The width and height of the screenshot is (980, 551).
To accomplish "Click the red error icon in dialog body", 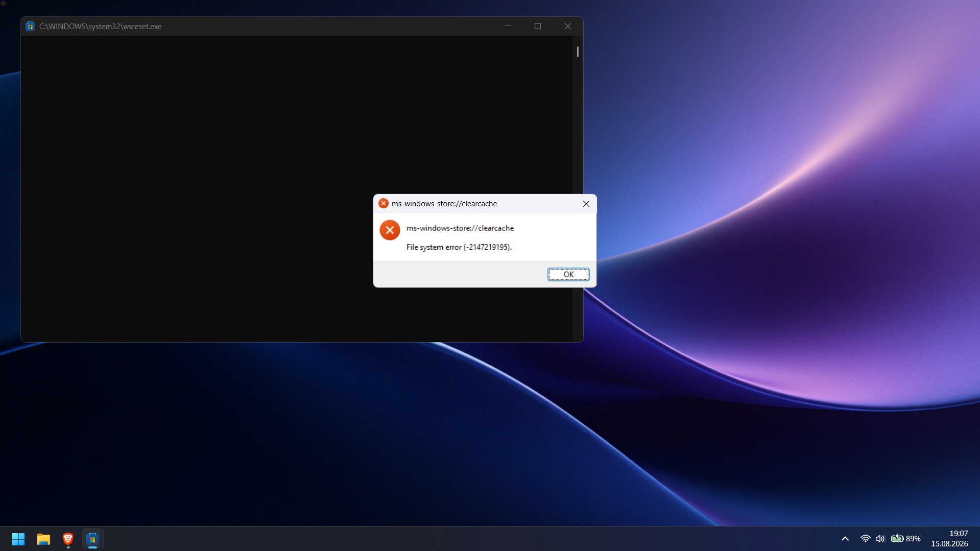I will click(x=390, y=230).
